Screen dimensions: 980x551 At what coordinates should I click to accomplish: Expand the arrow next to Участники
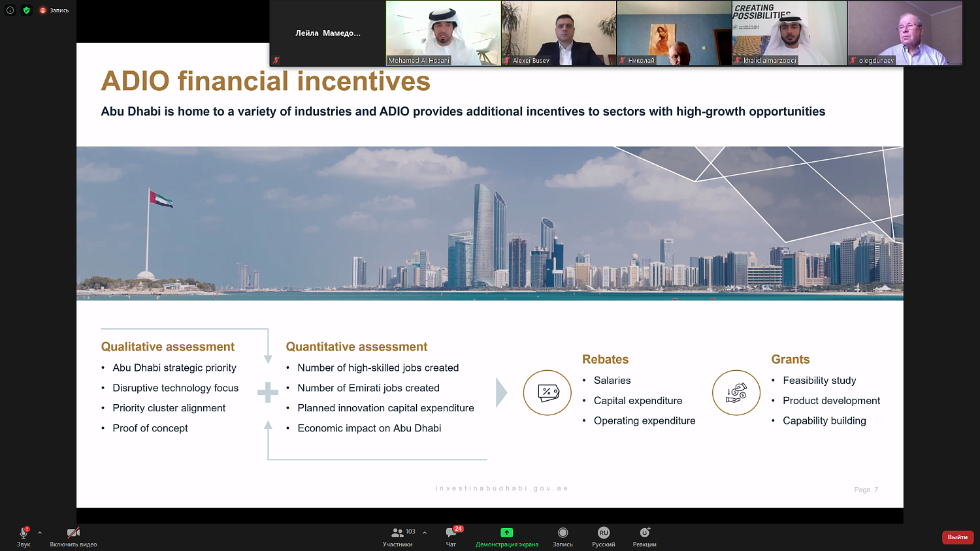[x=425, y=533]
